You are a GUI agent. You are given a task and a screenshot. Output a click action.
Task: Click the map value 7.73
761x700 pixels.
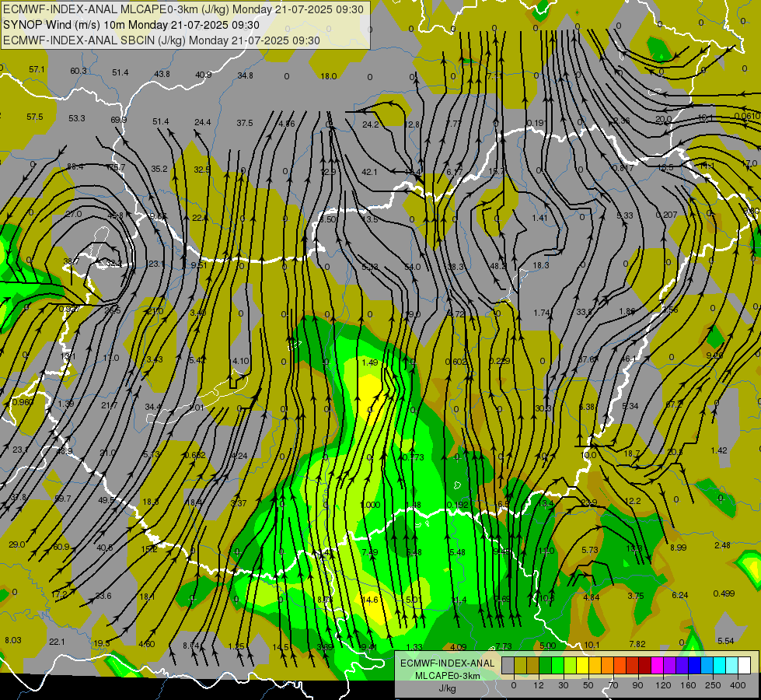504,646
